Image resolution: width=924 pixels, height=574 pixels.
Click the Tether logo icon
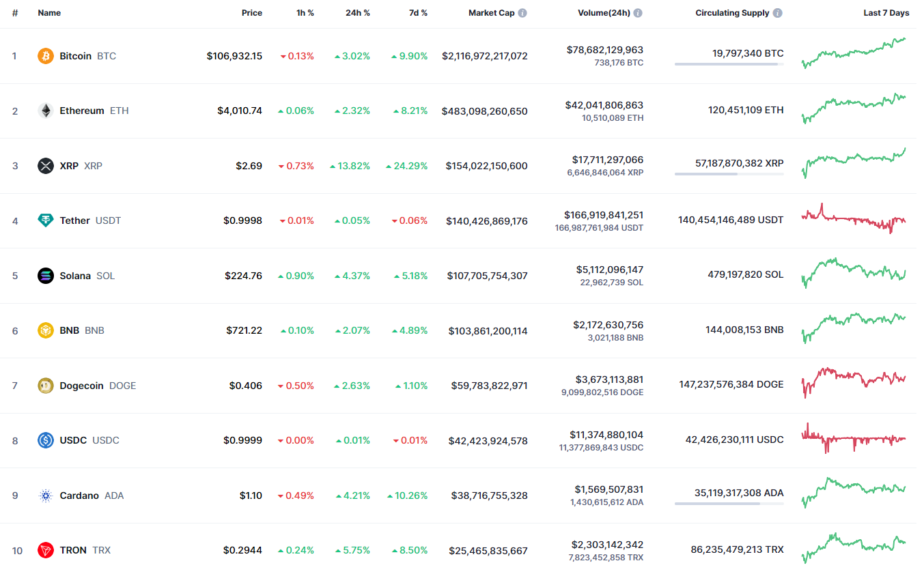(x=46, y=220)
